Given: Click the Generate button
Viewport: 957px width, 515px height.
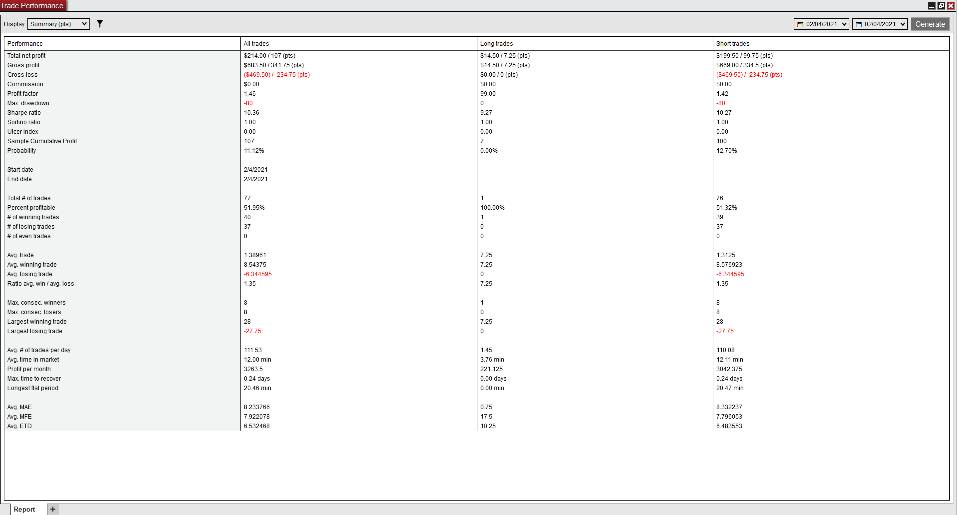Looking at the screenshot, I should [930, 24].
